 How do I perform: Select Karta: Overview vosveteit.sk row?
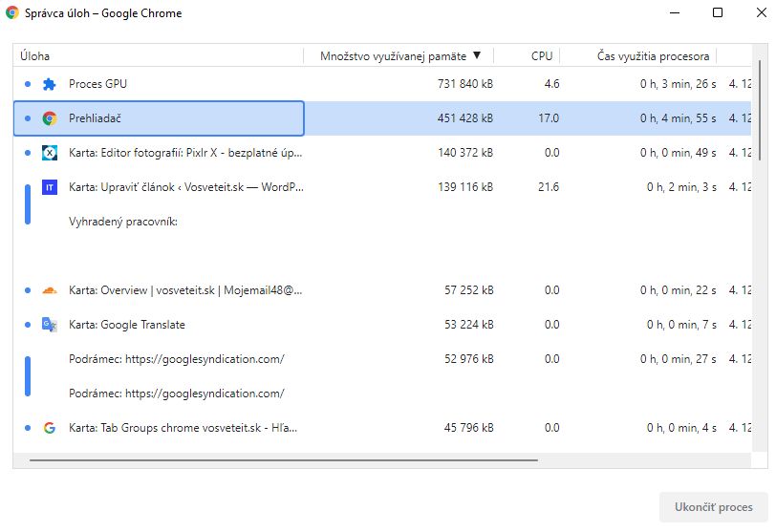[x=382, y=290]
